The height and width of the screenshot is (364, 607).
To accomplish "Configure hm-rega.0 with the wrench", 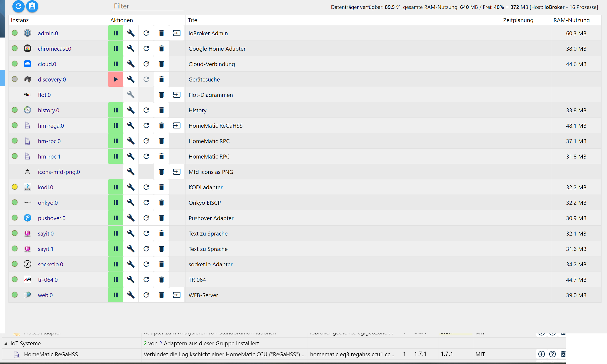I will [x=131, y=125].
